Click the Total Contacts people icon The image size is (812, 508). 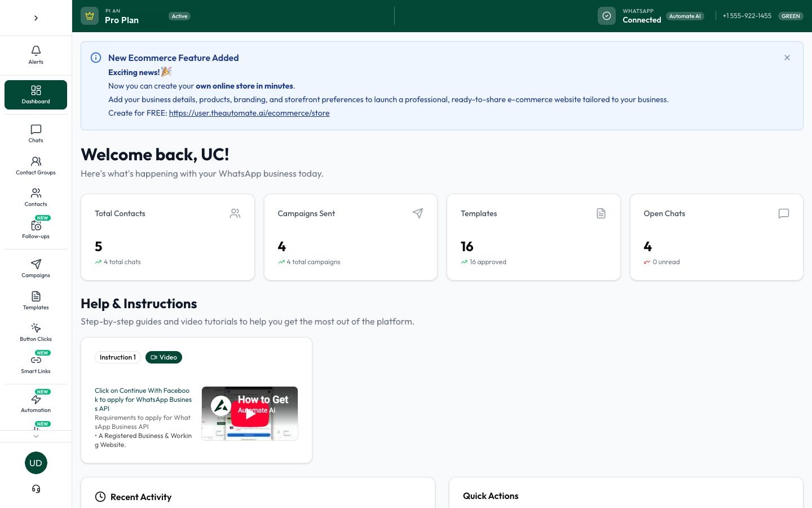tap(235, 213)
